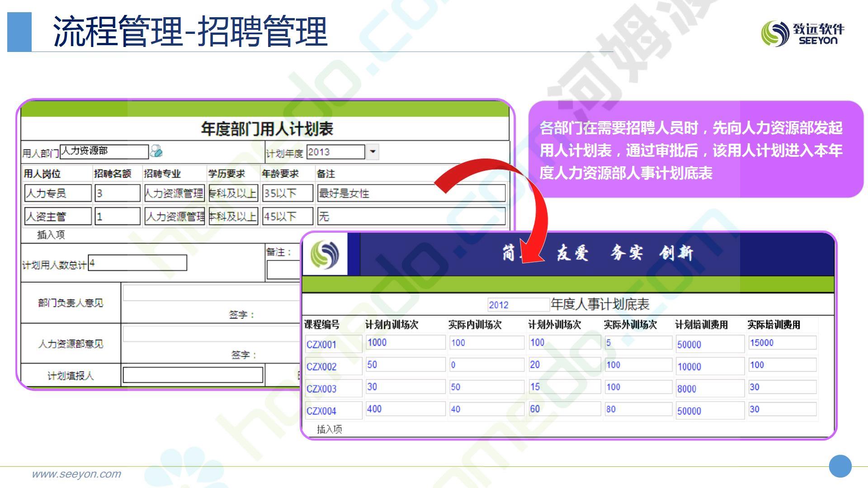
Task: Select the 人资主管 position field
Action: [x=58, y=216]
